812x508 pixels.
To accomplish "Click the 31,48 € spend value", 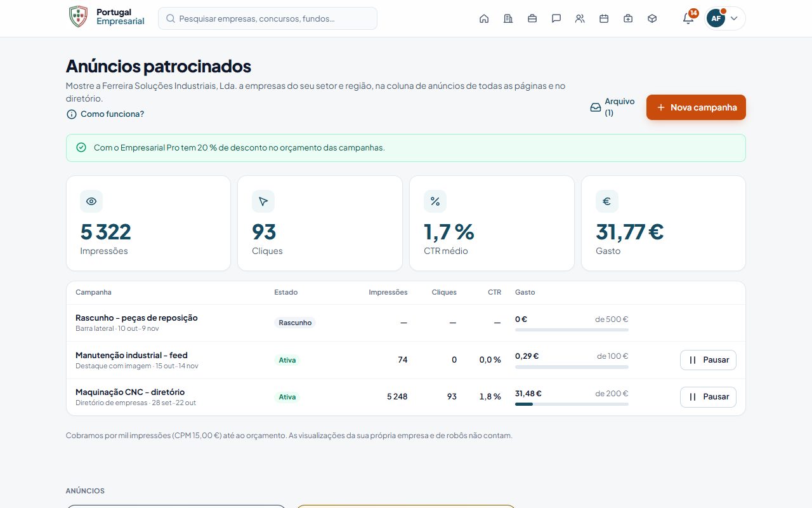I will point(528,394).
